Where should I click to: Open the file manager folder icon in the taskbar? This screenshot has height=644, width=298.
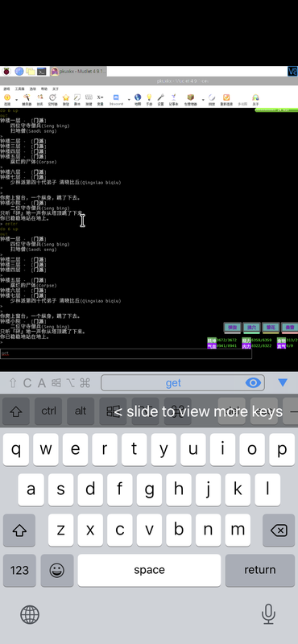[x=31, y=72]
